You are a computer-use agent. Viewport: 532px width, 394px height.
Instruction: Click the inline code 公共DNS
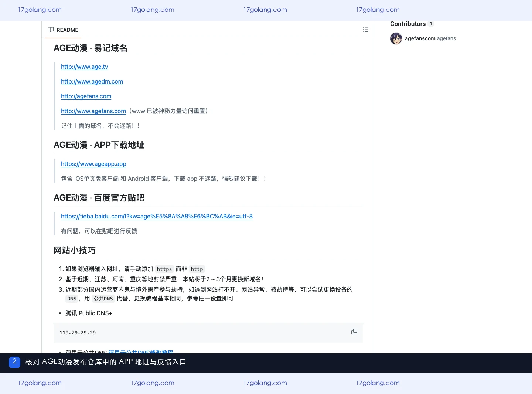click(103, 299)
